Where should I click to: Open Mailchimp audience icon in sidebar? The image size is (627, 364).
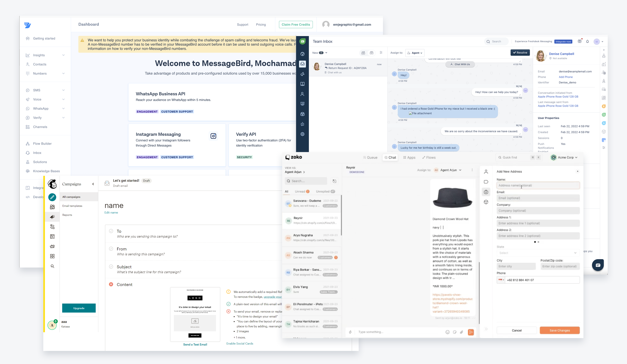coord(52,207)
